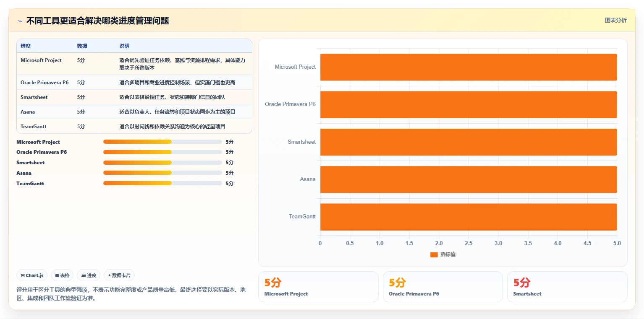Click the Smartsheet chart axis label
644x319 pixels.
tap(301, 142)
